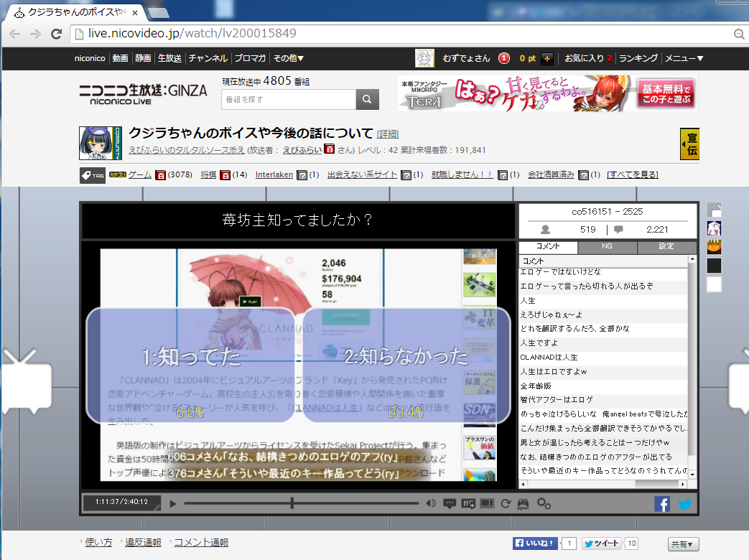The height and width of the screenshot is (560, 749).
Task: Open the ゲーム tag link
Action: point(140,174)
